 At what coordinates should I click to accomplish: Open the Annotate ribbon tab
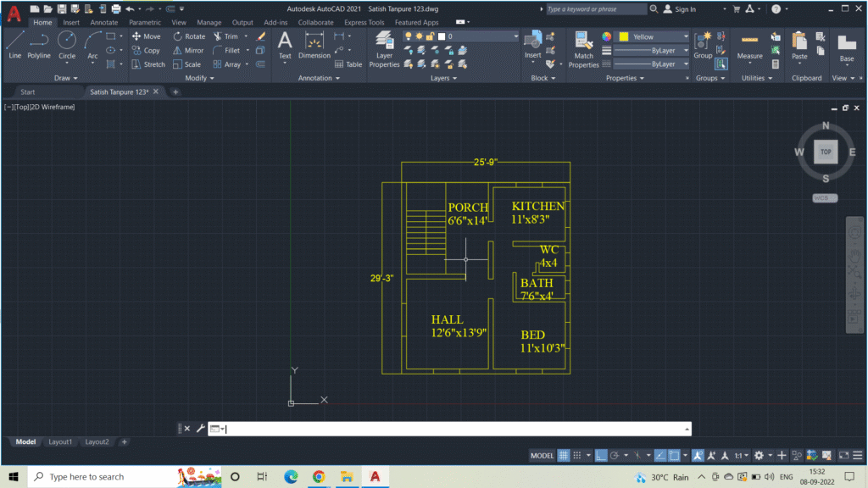[x=104, y=22]
